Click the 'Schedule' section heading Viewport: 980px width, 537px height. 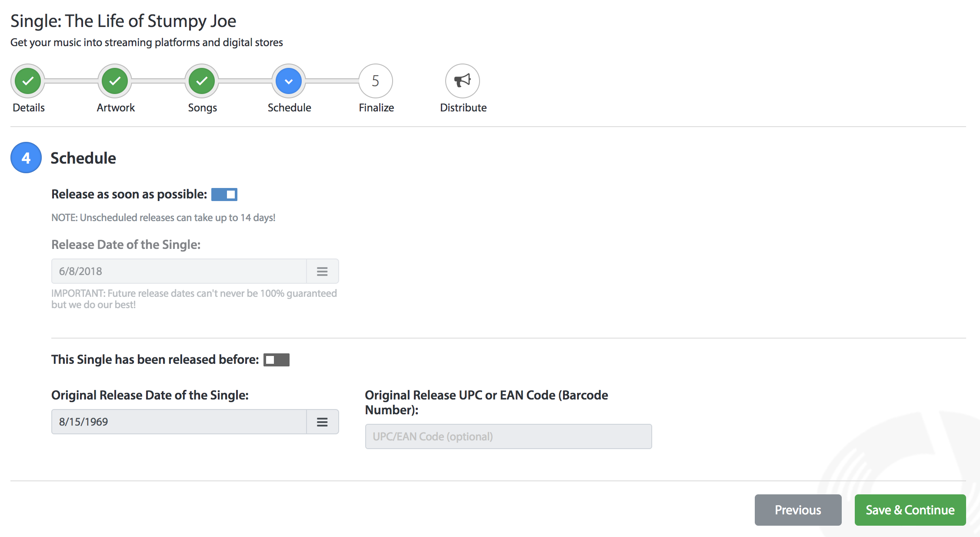pos(83,158)
